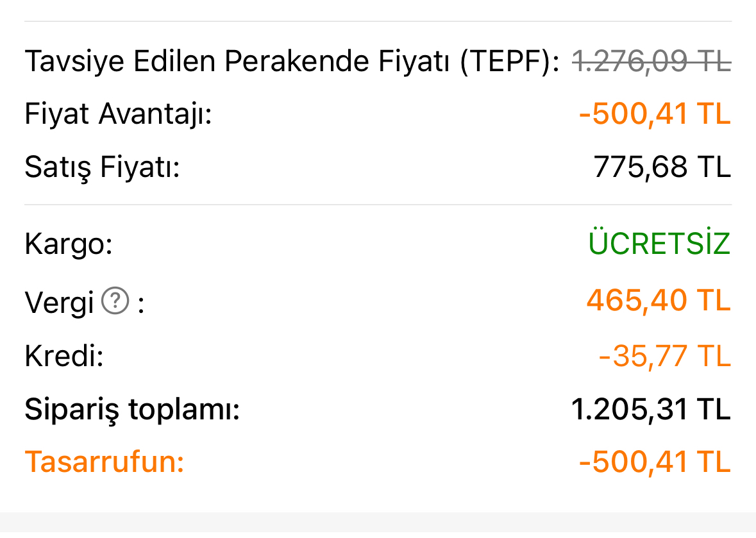Select the 1.205,31 TL order total
The width and height of the screenshot is (756, 538).
click(651, 410)
